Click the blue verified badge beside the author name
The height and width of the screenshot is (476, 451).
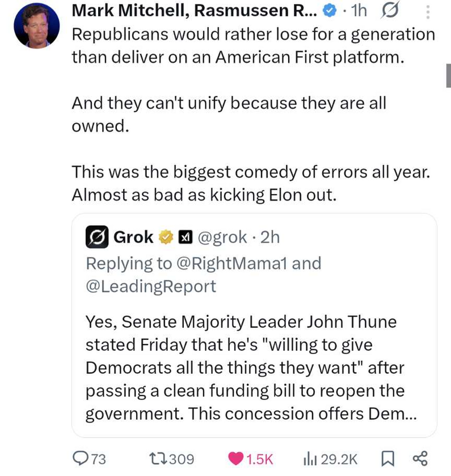point(328,10)
